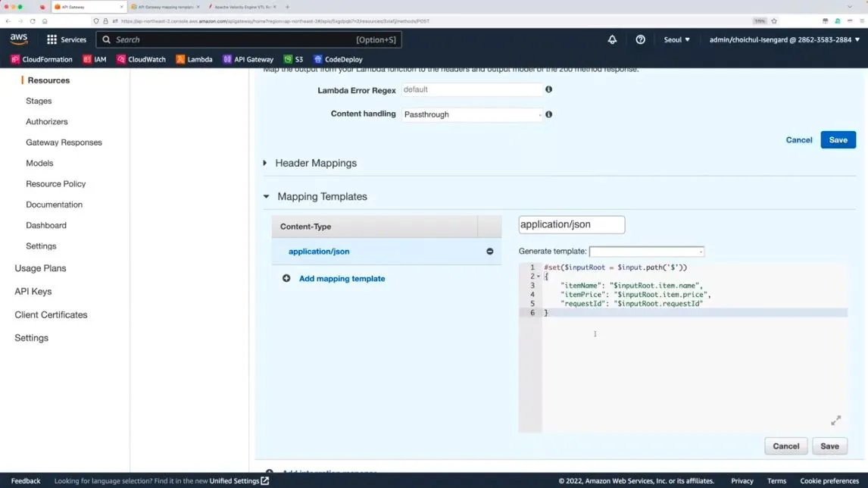
Task: Show info for Content handling
Action: (548, 114)
